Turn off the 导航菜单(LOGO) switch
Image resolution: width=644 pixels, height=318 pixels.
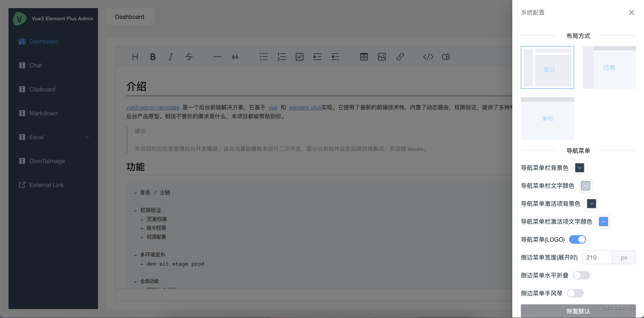(x=577, y=239)
